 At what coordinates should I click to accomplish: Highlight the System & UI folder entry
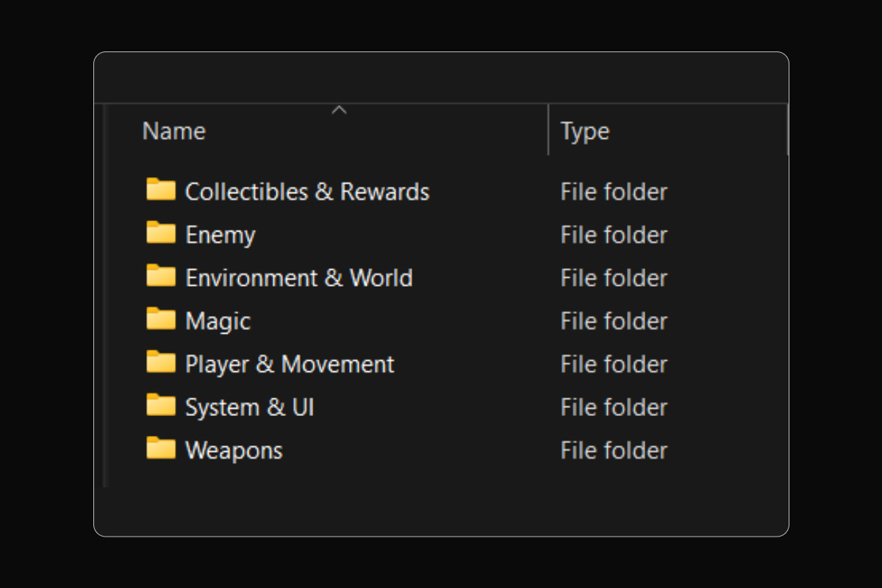250,406
